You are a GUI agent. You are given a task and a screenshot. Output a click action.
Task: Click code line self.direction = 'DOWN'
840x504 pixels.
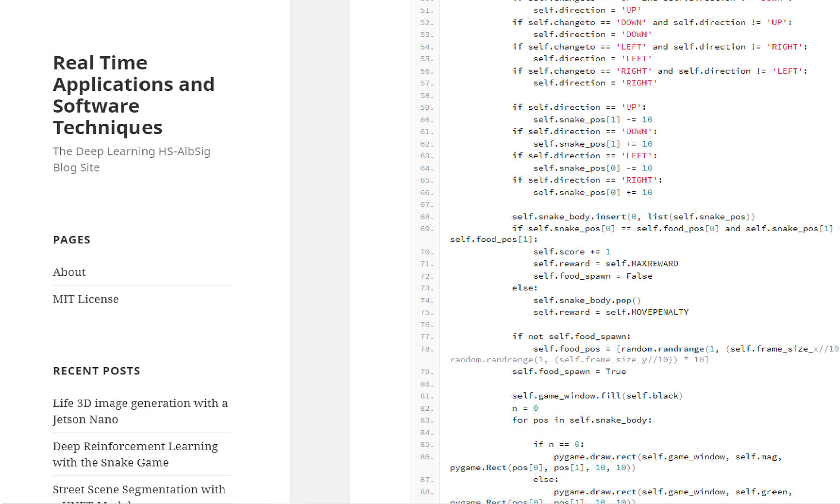click(x=592, y=34)
